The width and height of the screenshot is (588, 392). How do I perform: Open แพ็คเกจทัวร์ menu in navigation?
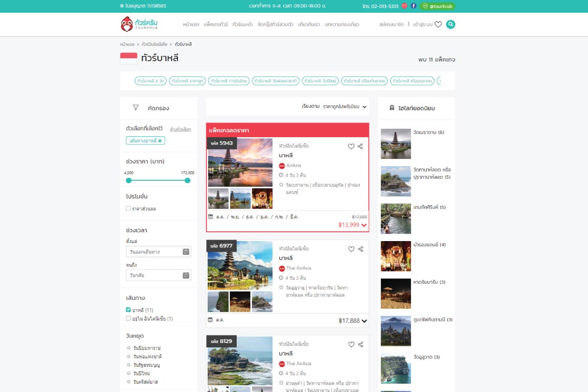click(216, 24)
